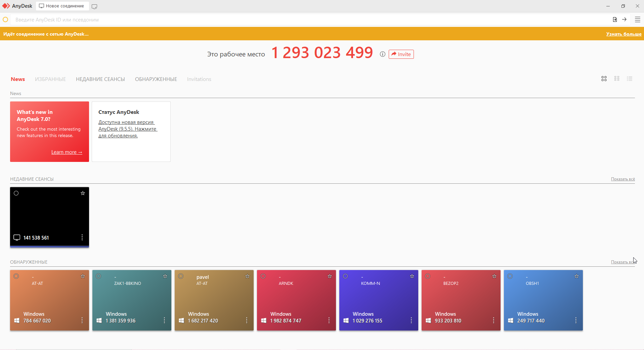Click the status circle on pavel tile
The image size is (644, 350).
point(181,276)
